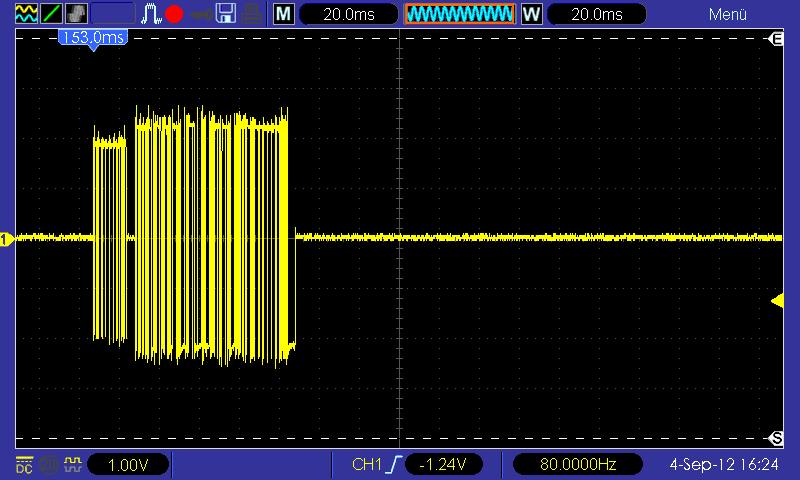
Task: Click the waveform memory overview bar
Action: click(x=460, y=14)
